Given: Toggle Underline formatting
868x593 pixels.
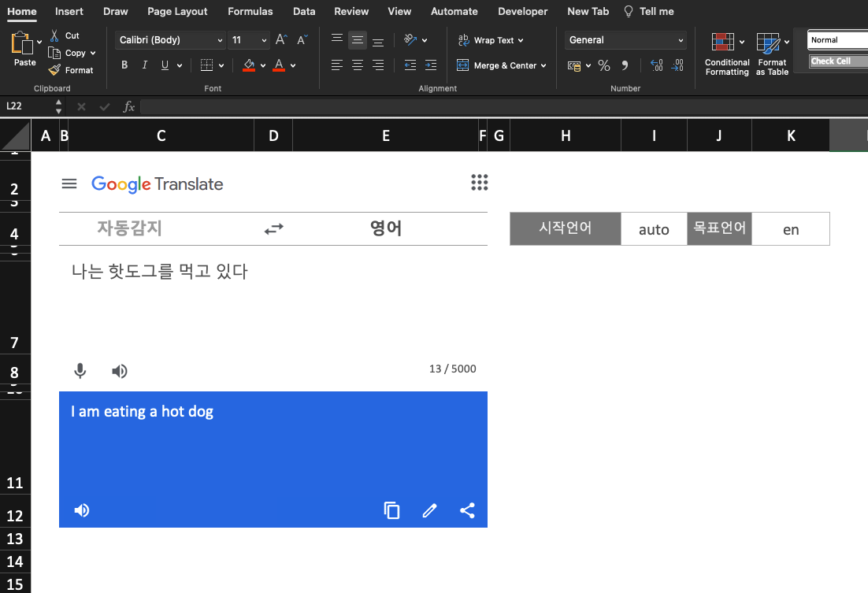Looking at the screenshot, I should point(165,65).
